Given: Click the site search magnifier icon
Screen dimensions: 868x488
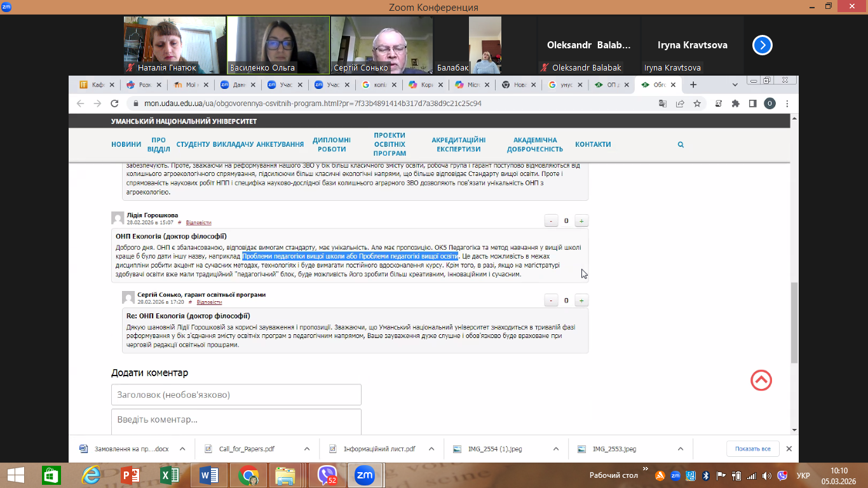Looking at the screenshot, I should click(681, 145).
